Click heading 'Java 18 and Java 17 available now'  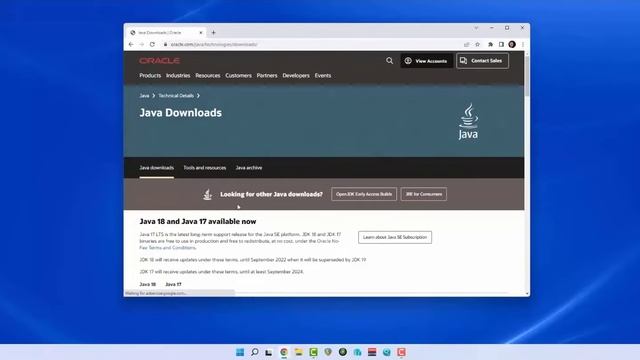click(x=198, y=222)
